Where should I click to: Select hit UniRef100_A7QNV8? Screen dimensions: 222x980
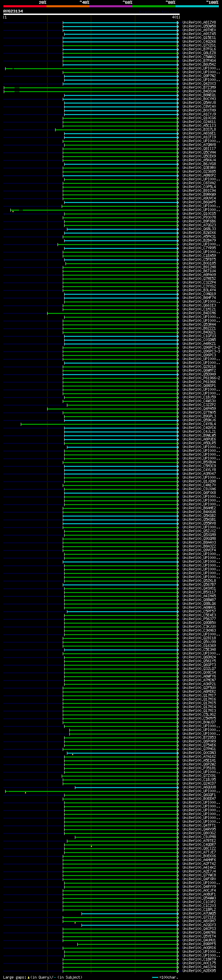coord(199,145)
